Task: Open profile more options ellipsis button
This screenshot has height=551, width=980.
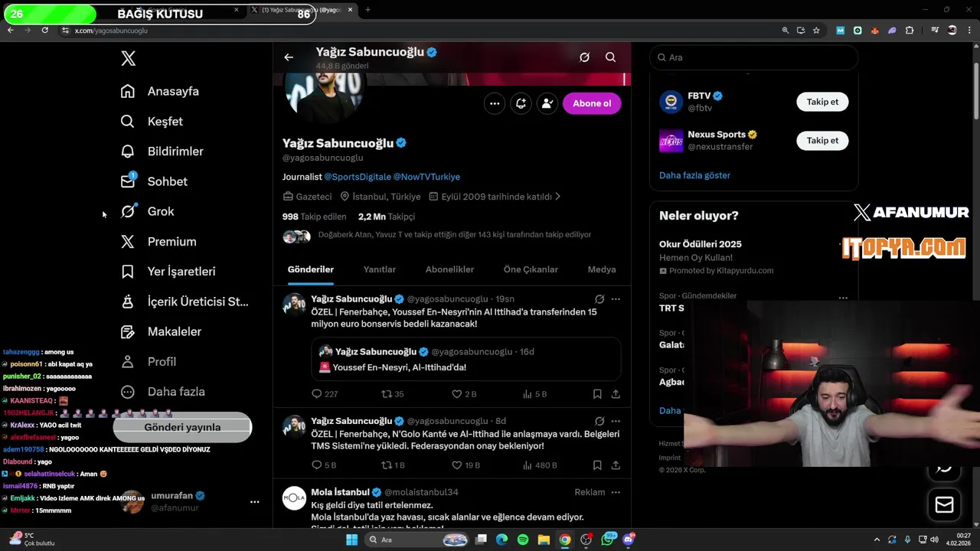Action: (x=495, y=103)
